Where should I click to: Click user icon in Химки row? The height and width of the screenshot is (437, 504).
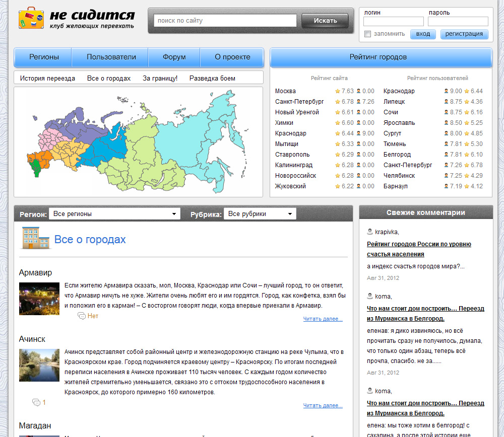[358, 123]
